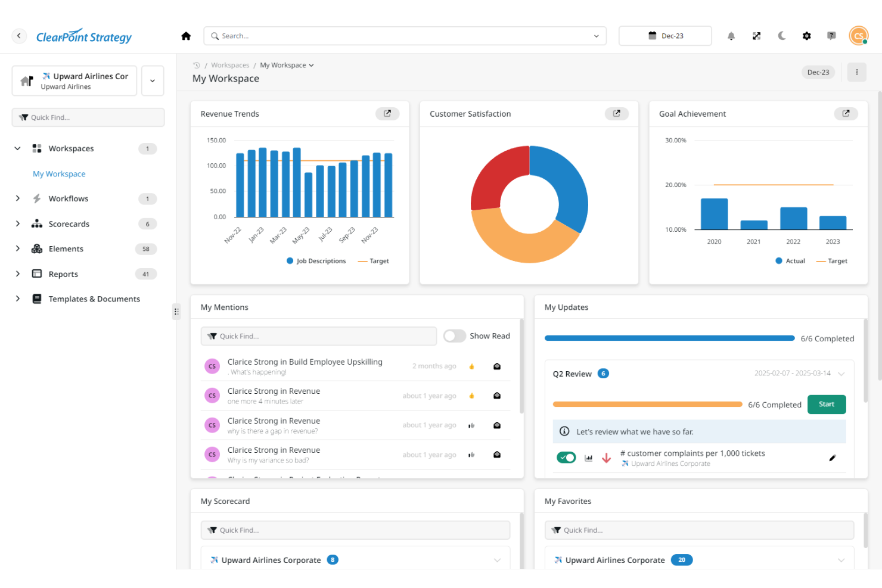Open scorecard selector dropdown arrow
This screenshot has height=588, width=882.
[x=153, y=80]
